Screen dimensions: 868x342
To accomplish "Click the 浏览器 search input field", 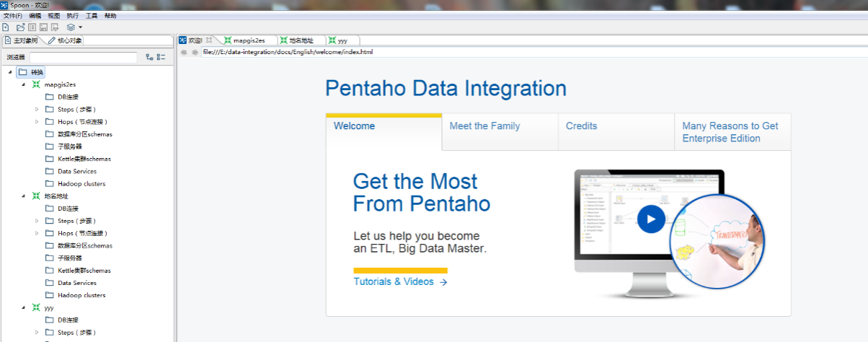I will point(83,57).
